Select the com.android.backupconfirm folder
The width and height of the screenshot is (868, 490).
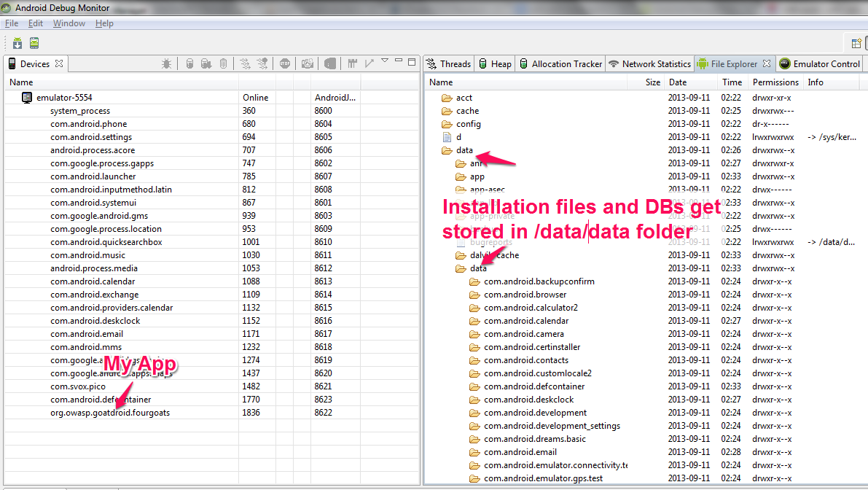point(539,281)
